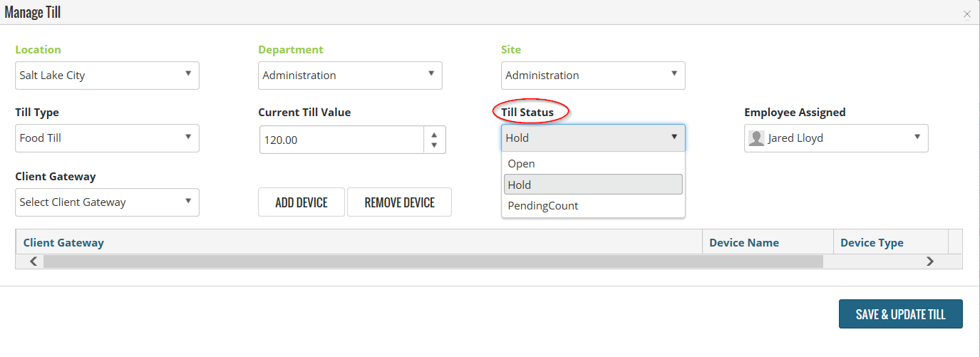Open Employee Assigned dropdown
This screenshot has width=980, height=357.
[x=836, y=138]
